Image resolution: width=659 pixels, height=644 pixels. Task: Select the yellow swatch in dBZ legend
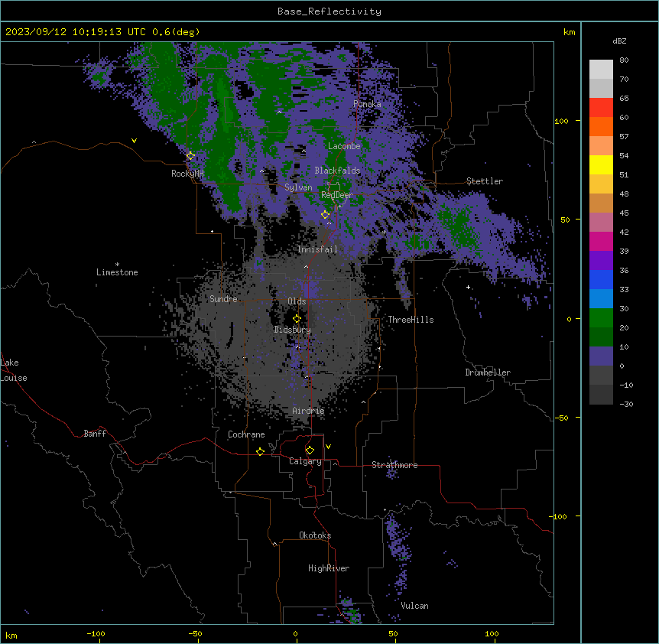click(x=601, y=164)
